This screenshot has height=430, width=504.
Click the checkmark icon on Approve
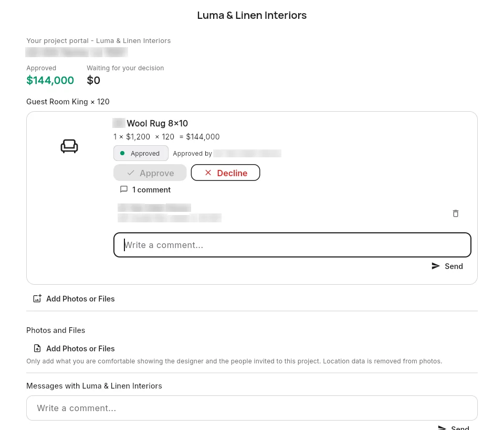pyautogui.click(x=131, y=173)
